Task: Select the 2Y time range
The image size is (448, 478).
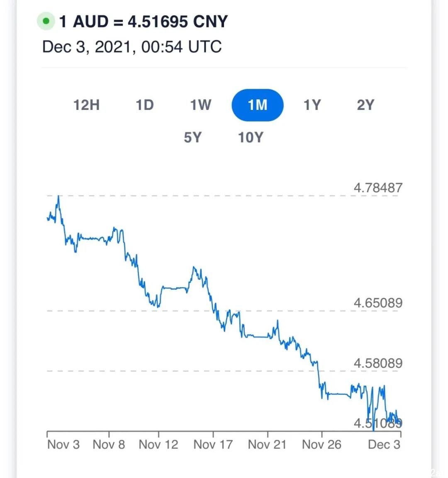Action: tap(365, 105)
